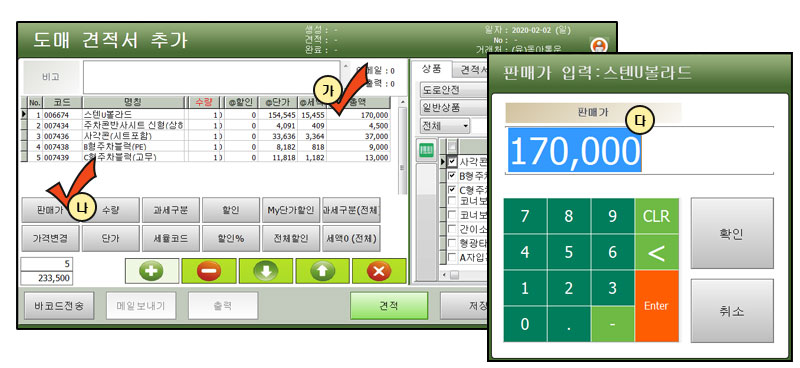Click the green plus add-item icon

[152, 271]
